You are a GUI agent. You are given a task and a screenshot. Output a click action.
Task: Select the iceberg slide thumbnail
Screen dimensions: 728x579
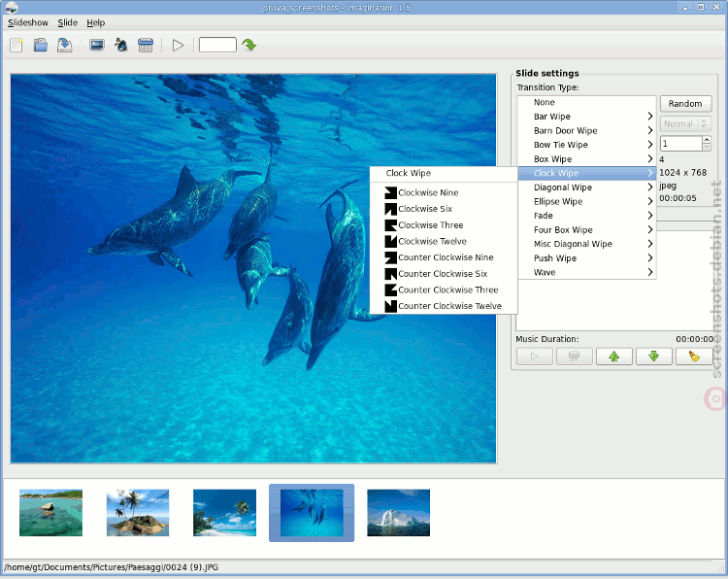tap(398, 513)
